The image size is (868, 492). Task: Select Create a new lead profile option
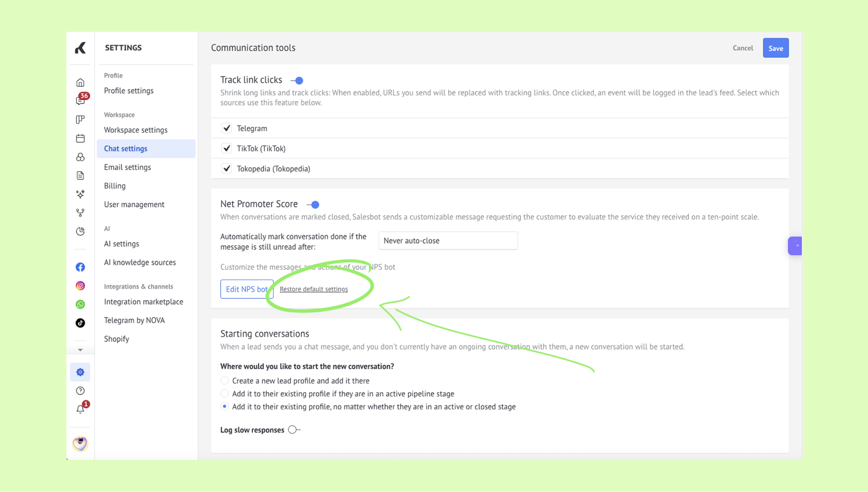[x=225, y=381]
